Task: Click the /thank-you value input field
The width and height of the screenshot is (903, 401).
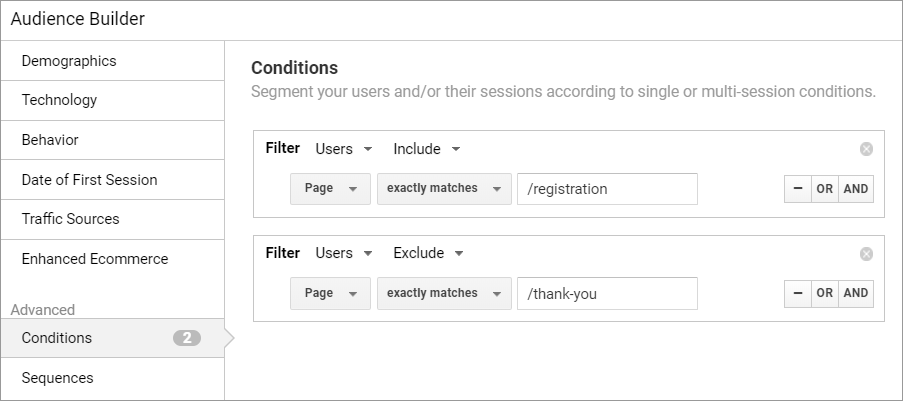Action: click(607, 293)
